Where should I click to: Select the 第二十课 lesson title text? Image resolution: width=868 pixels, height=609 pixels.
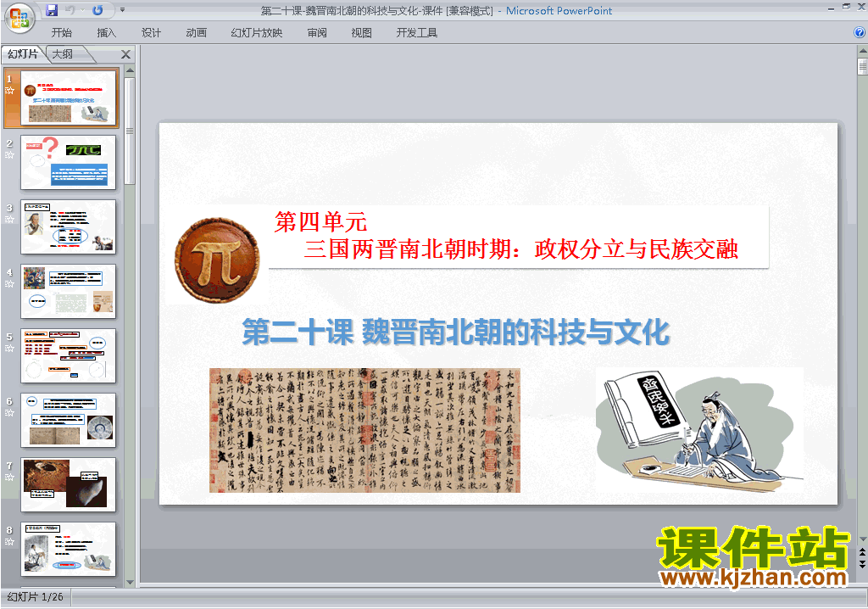455,332
